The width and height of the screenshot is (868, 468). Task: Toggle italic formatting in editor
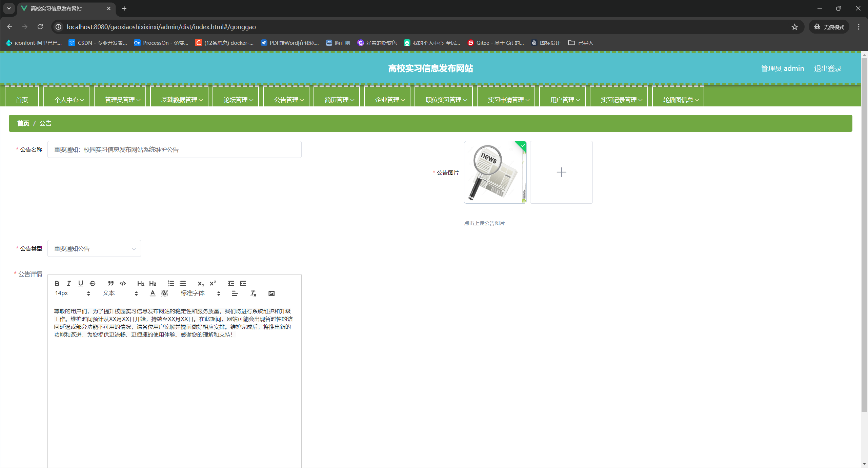(x=69, y=283)
